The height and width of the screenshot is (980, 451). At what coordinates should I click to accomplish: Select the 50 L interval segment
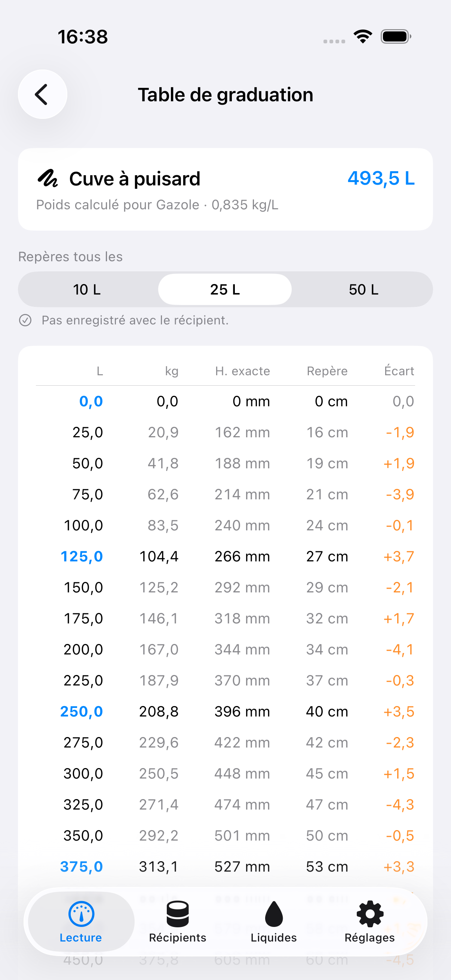(363, 290)
